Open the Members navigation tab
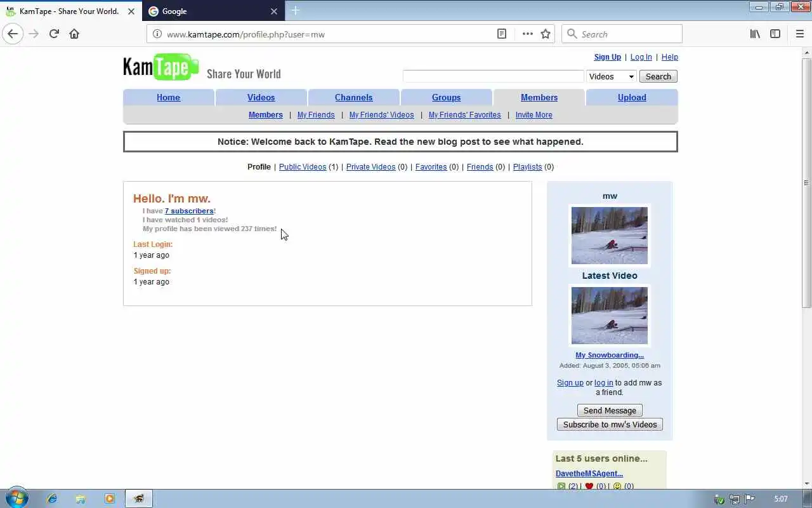The image size is (812, 508). click(x=539, y=97)
